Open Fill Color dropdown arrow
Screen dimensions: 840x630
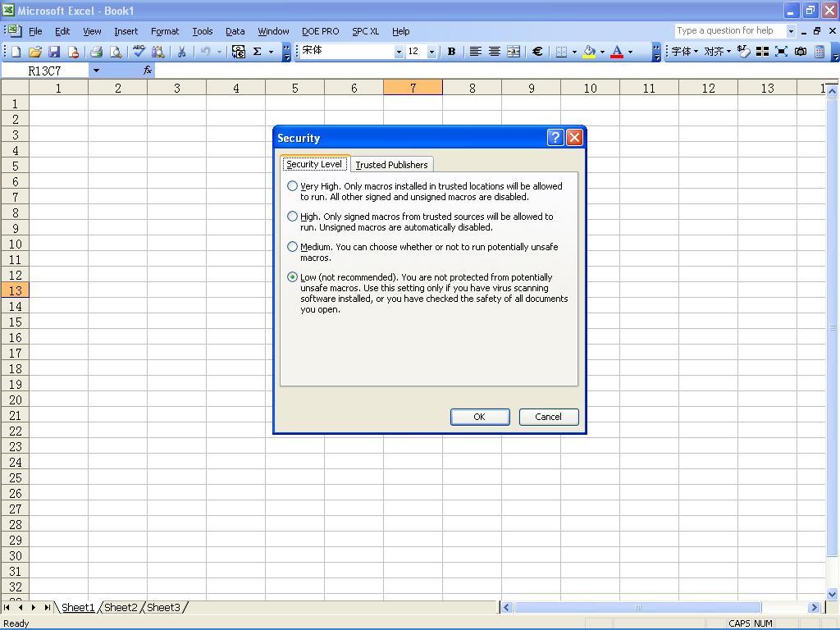tap(602, 52)
